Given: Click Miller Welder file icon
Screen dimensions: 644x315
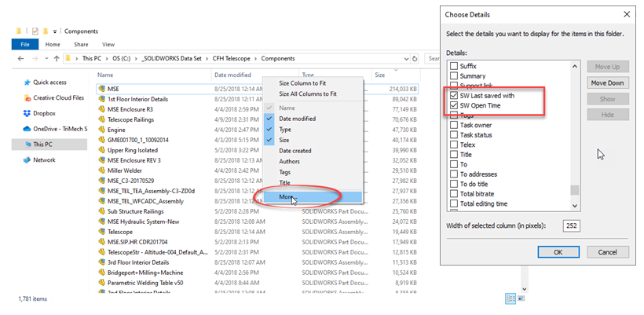Looking at the screenshot, I should (102, 170).
